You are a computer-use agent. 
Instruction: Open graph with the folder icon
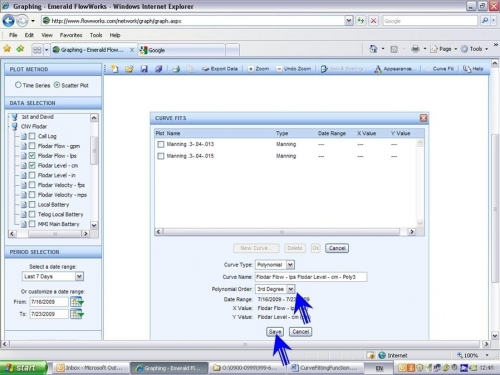click(129, 69)
